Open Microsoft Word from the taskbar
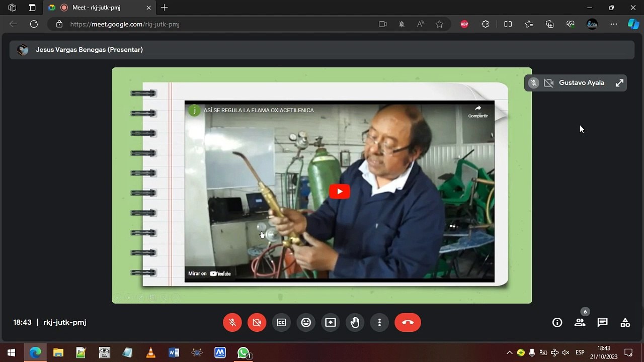This screenshot has width=644, height=362. coord(174,352)
